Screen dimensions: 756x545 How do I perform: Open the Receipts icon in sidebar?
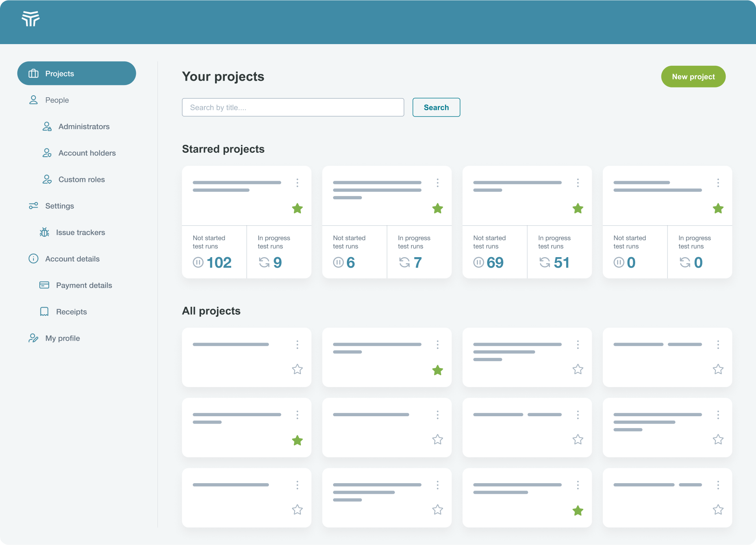pyautogui.click(x=44, y=311)
